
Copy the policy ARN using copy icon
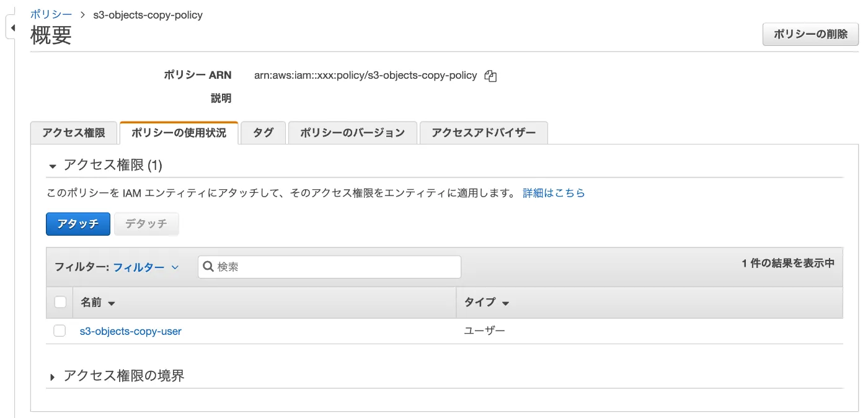click(490, 76)
